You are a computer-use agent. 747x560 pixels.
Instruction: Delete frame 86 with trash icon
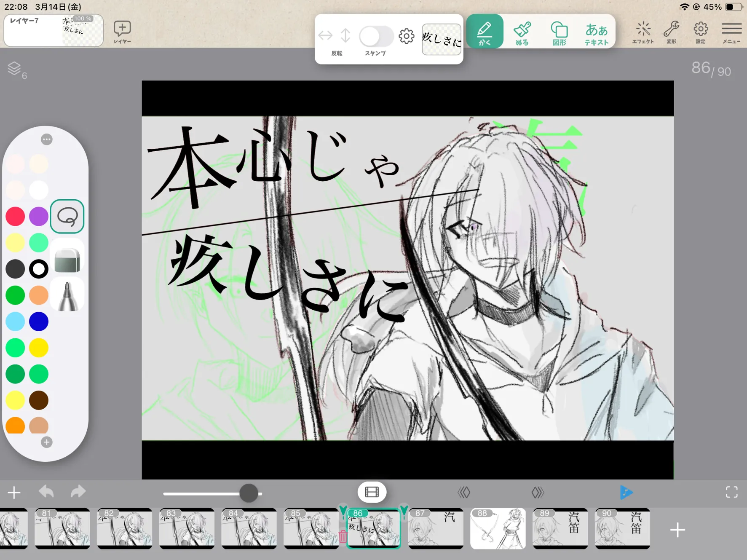[343, 536]
